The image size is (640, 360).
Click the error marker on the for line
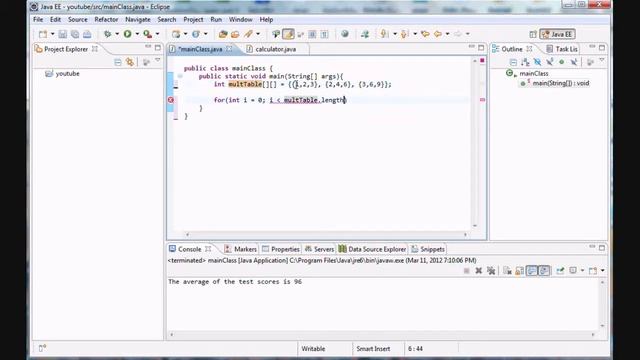pos(171,100)
